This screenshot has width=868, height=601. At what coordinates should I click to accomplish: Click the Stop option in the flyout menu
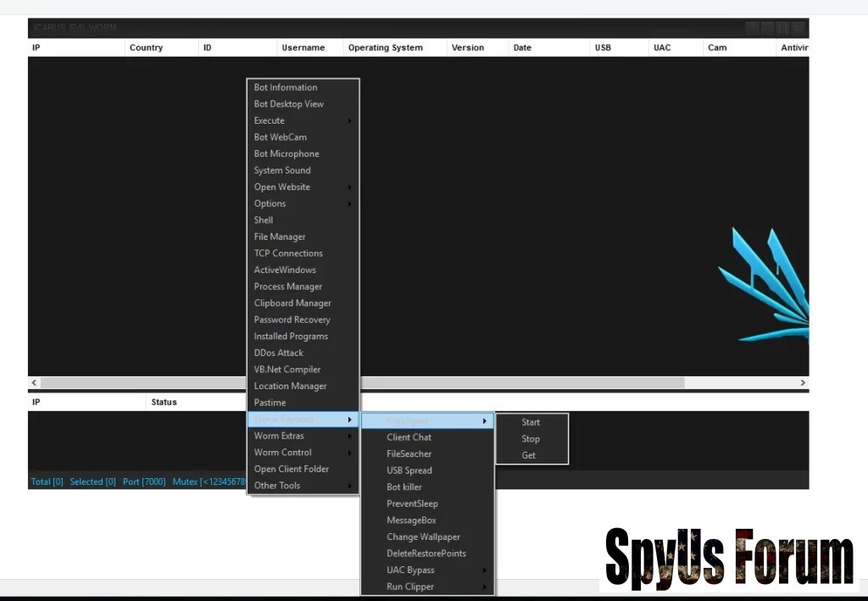pyautogui.click(x=531, y=439)
